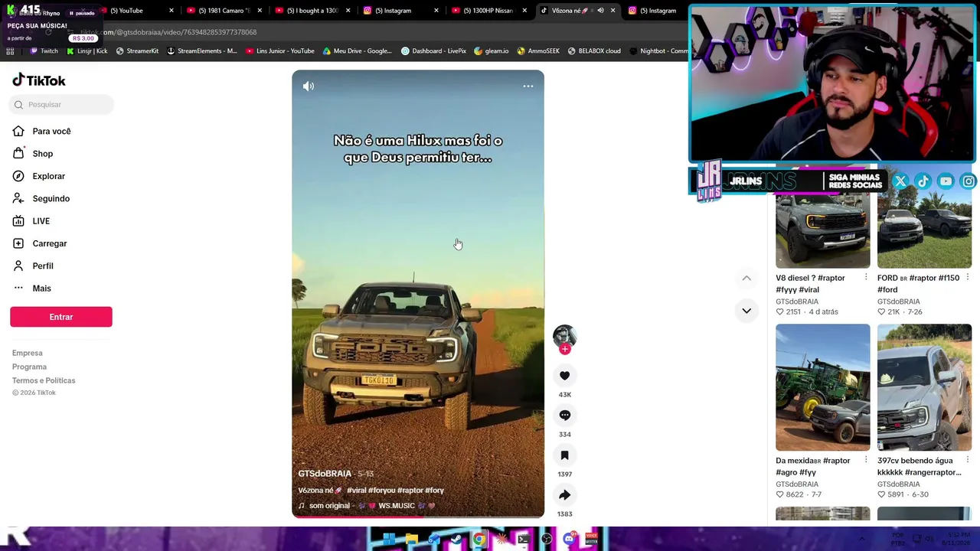The image size is (980, 551).
Task: Open Steam from the taskbar
Action: (x=456, y=540)
